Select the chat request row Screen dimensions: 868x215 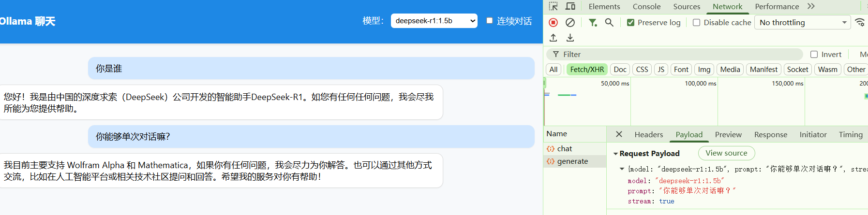pos(575,149)
